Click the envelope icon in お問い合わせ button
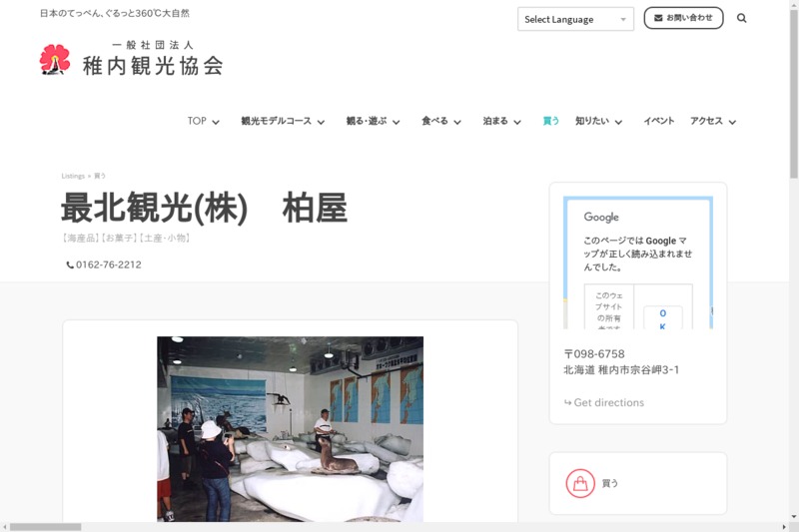 point(658,18)
